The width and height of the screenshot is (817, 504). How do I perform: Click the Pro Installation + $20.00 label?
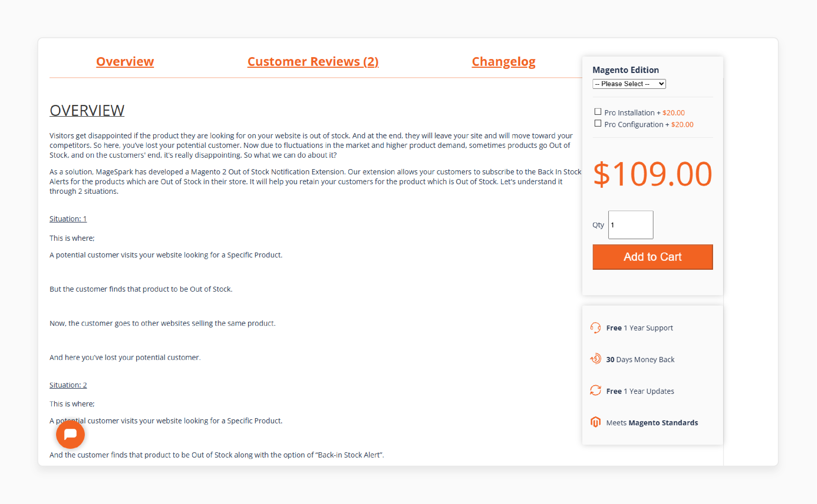[644, 113]
